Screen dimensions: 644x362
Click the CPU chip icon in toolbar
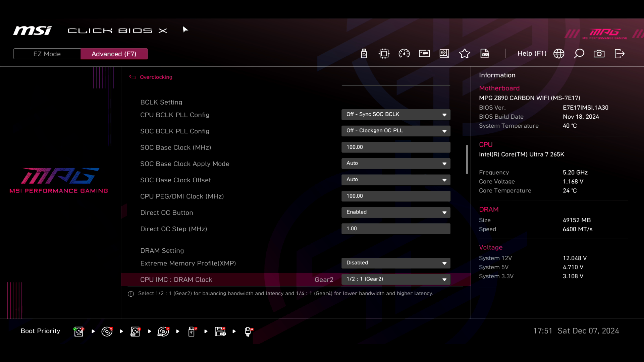click(x=384, y=54)
